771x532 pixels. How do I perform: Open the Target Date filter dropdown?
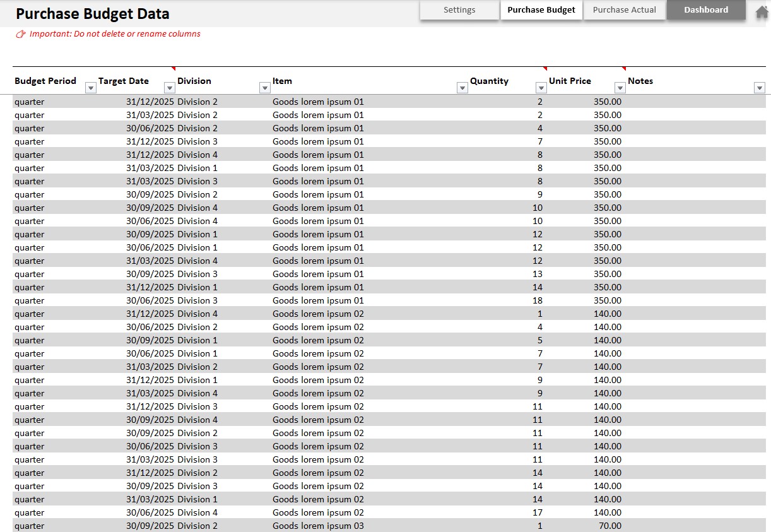[x=169, y=88]
